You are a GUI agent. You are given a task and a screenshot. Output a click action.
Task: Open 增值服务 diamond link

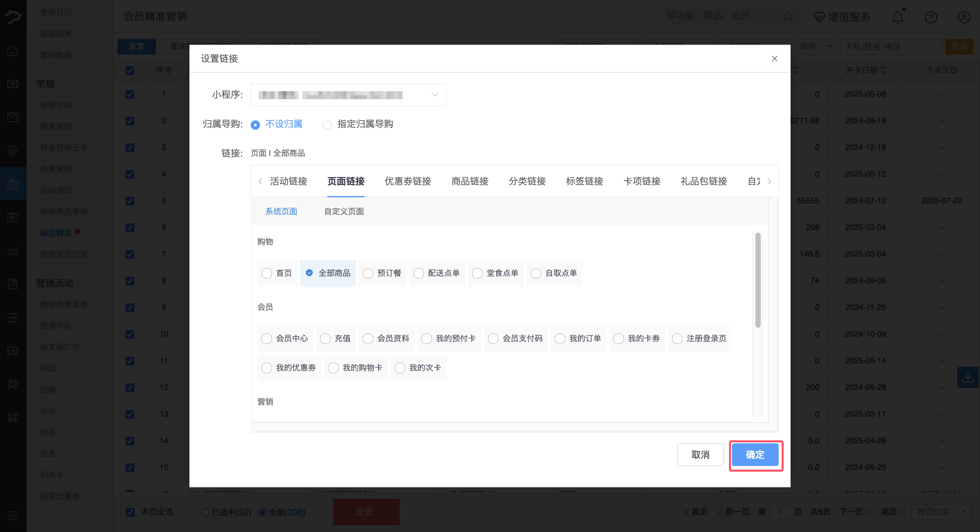(x=842, y=17)
